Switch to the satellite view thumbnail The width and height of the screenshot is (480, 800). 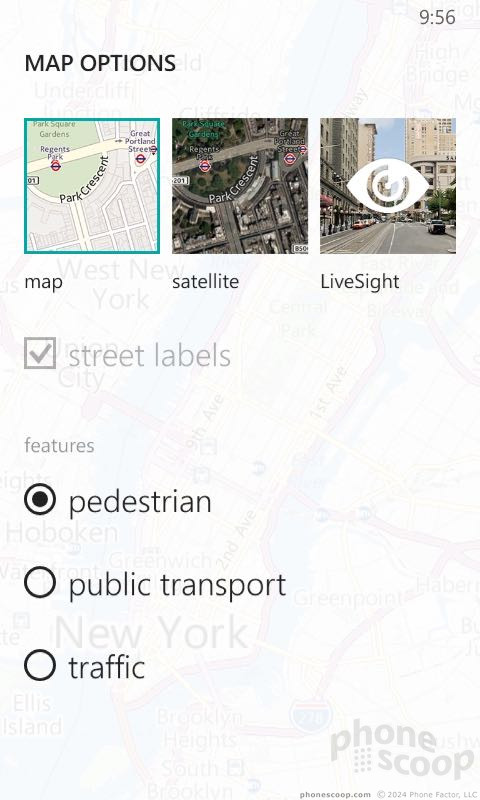(240, 186)
